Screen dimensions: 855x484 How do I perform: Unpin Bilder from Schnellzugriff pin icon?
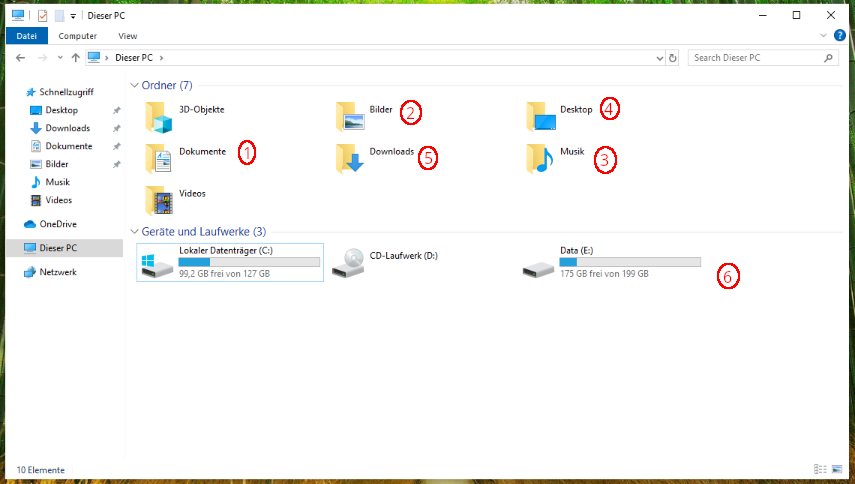pyautogui.click(x=116, y=165)
